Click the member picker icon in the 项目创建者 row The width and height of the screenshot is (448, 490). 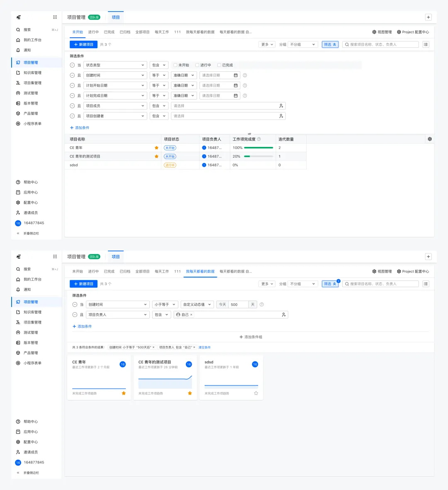(281, 116)
